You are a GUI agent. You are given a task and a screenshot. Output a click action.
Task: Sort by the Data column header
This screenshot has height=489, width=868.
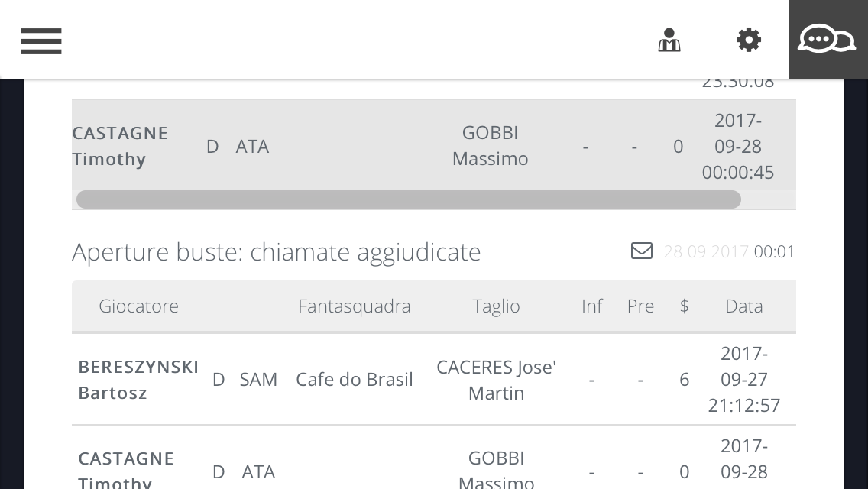tap(743, 306)
